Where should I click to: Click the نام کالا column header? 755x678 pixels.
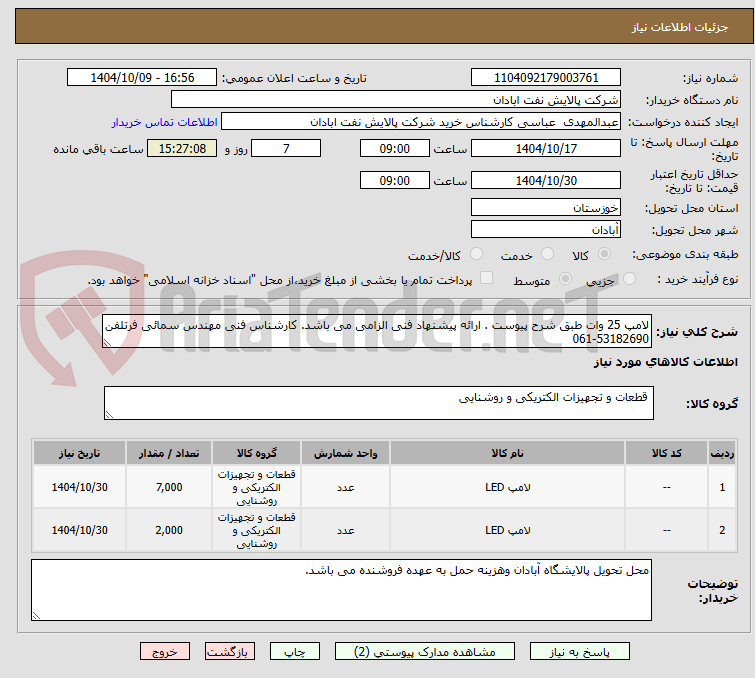pos(508,453)
